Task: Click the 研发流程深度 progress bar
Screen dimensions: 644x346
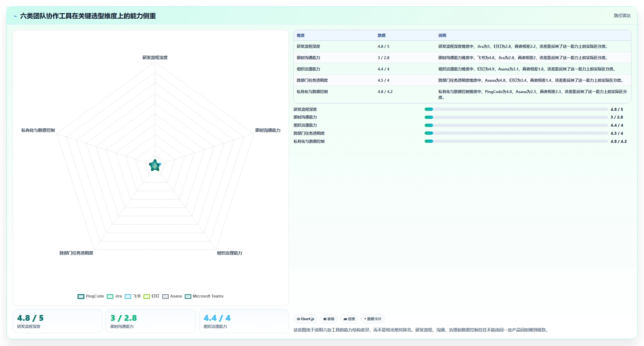Action: tap(516, 109)
